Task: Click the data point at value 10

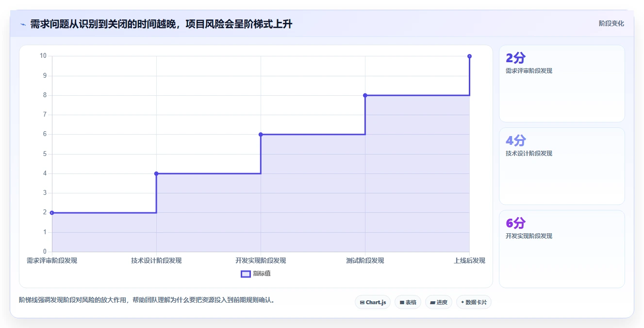Action: click(x=469, y=56)
